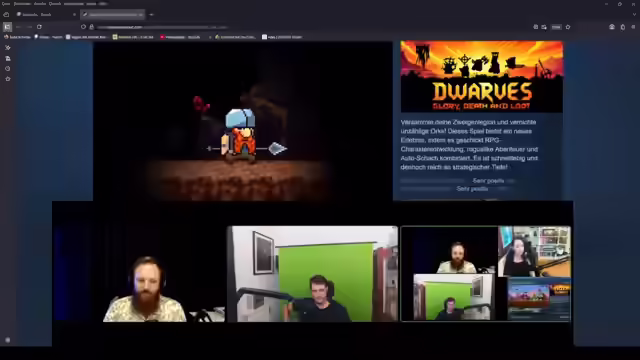Click the reload page icon
Screen dimensions: 640x360
point(39,27)
